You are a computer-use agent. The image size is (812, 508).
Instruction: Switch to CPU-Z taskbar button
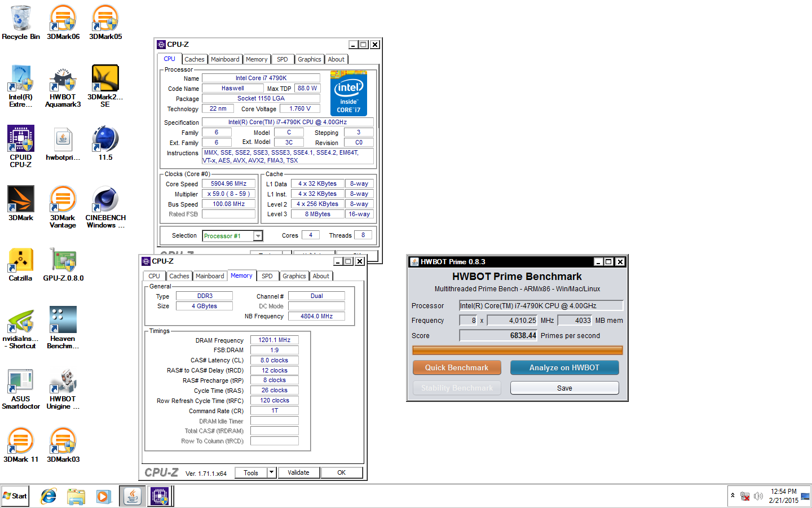160,496
